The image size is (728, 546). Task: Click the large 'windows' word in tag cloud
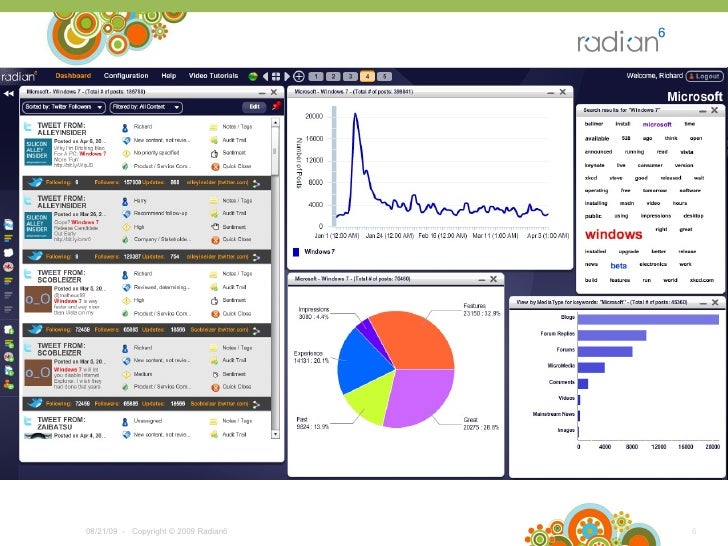(x=613, y=234)
